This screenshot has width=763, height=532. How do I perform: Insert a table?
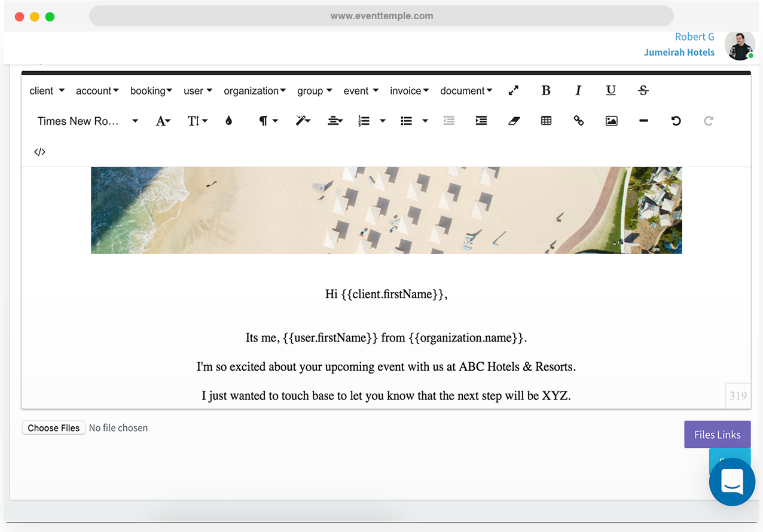click(x=546, y=121)
